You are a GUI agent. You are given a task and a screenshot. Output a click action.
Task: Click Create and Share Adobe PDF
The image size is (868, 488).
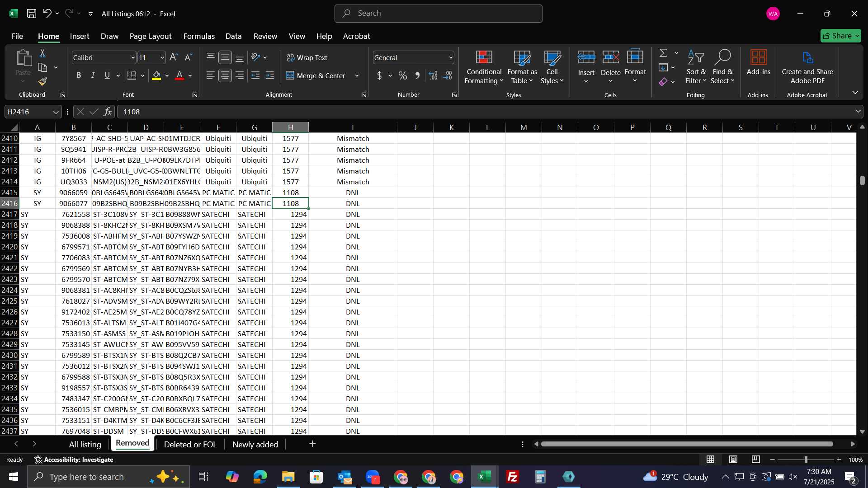(807, 67)
